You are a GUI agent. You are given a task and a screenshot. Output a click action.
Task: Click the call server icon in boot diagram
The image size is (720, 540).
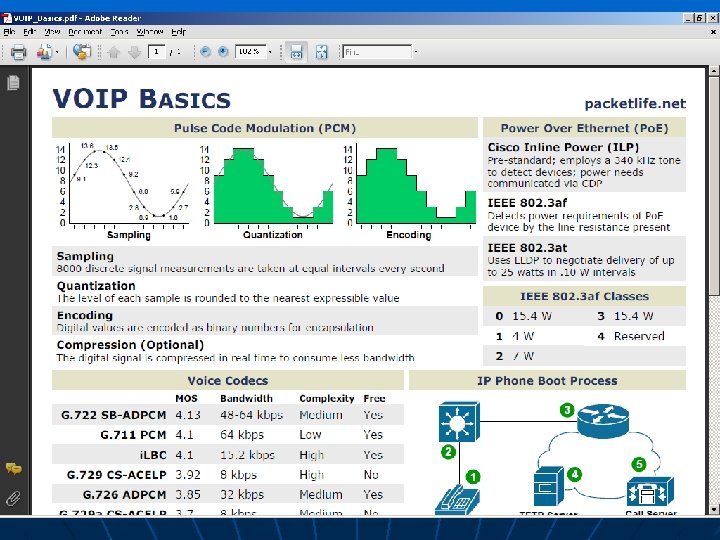point(651,492)
